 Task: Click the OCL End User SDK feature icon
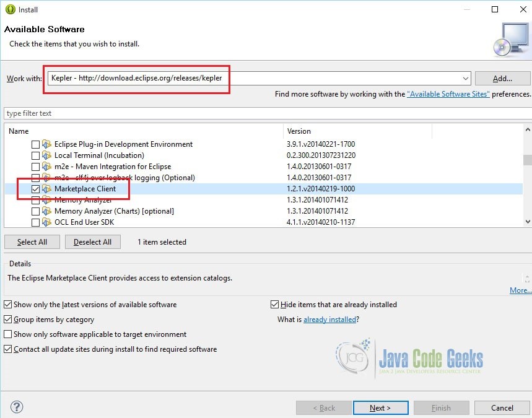(x=47, y=222)
